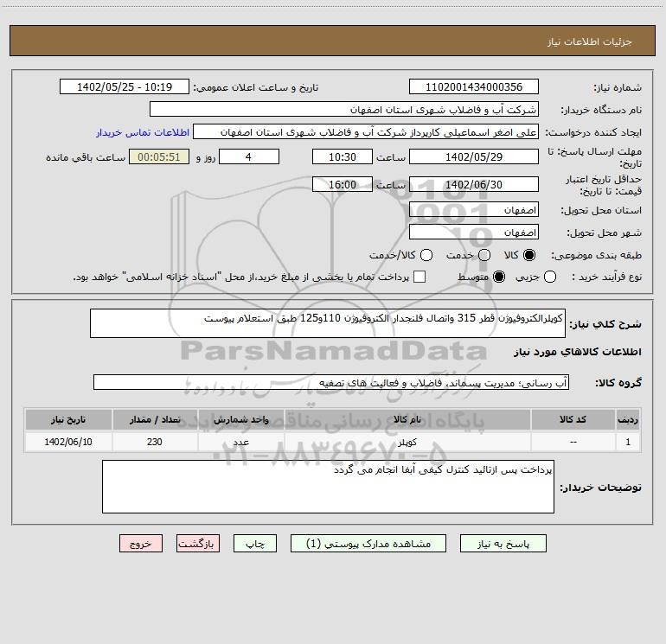
Task: Click the شهر محل تحویل field اصفهان
Action: 474,233
